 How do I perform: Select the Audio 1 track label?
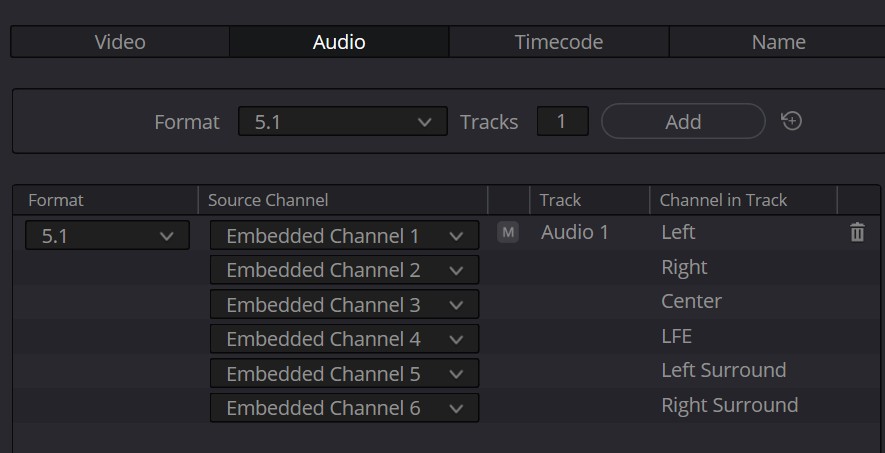575,232
